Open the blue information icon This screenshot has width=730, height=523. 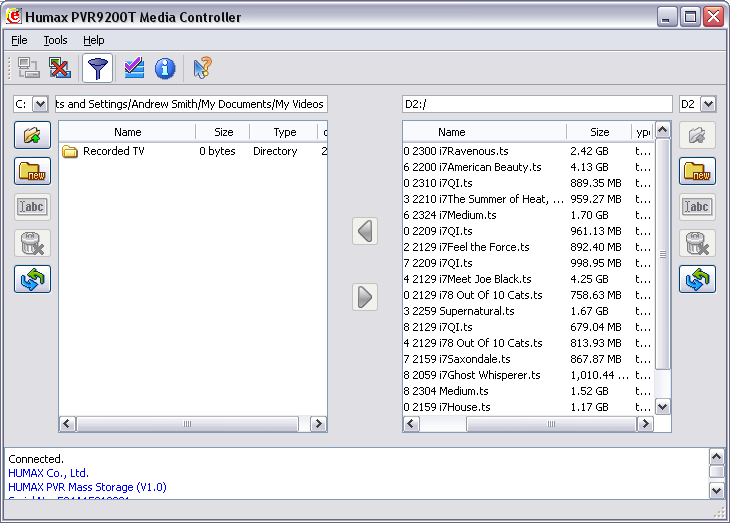pos(165,68)
